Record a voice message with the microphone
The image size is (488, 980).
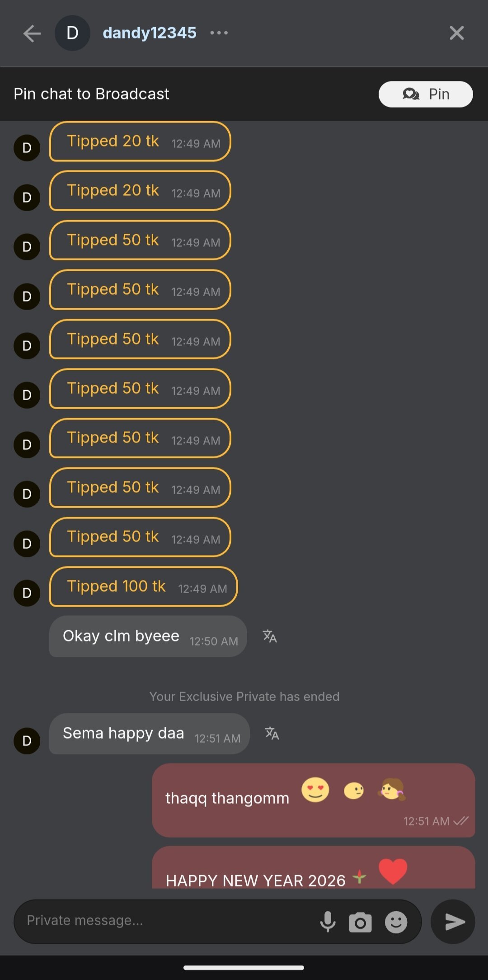pyautogui.click(x=328, y=922)
